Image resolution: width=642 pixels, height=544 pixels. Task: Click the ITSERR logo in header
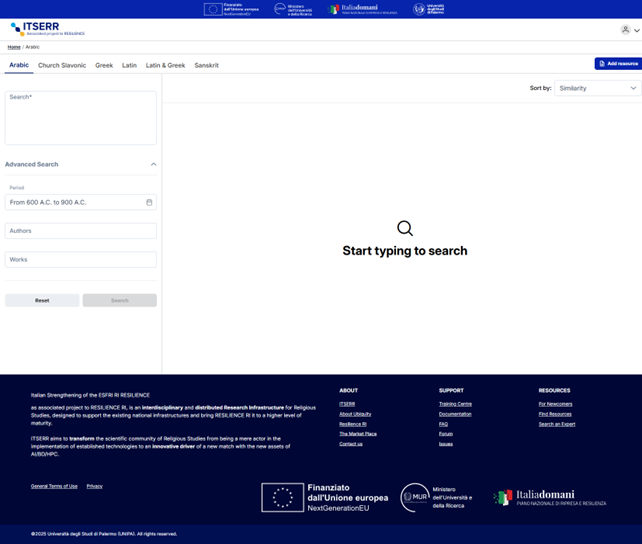[47, 30]
